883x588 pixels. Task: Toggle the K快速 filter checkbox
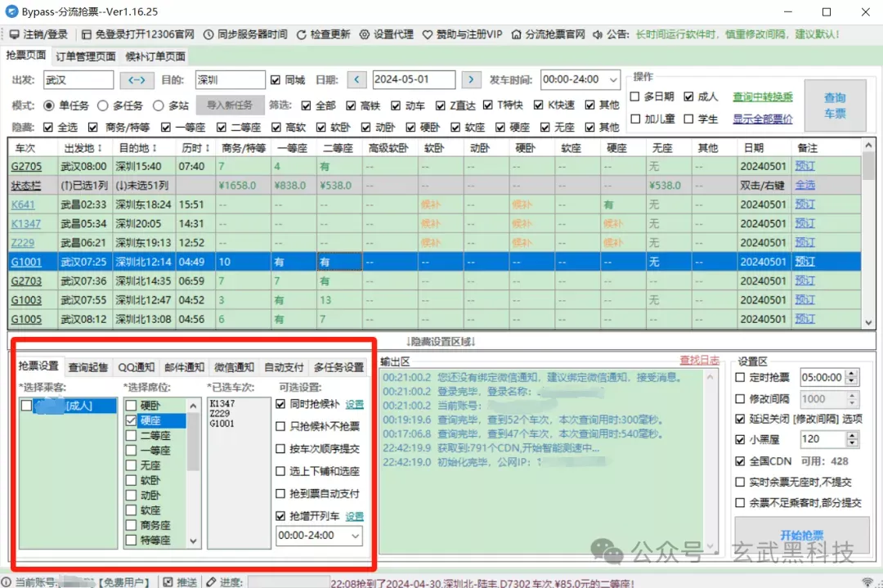tap(538, 105)
